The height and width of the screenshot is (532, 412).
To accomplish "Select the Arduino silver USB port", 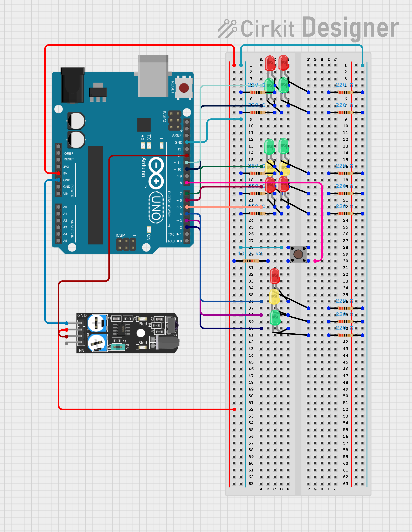I will pos(153,76).
